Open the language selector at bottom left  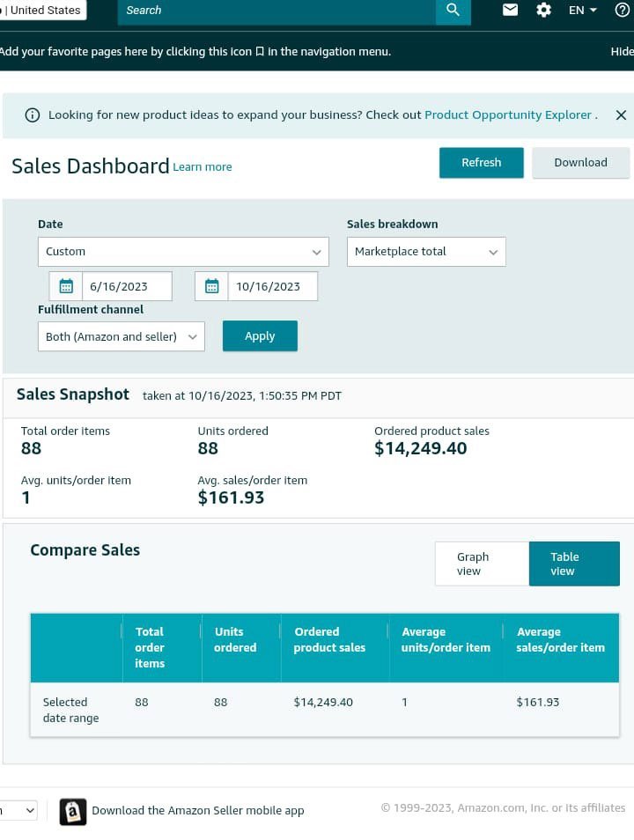[x=18, y=810]
